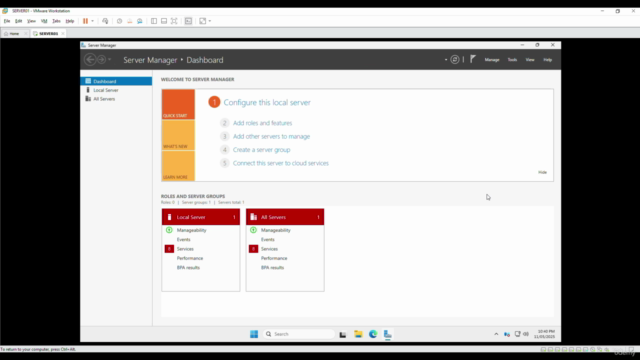Open the stretch guest dropdown arrow
The image size is (640, 360).
pos(210,21)
